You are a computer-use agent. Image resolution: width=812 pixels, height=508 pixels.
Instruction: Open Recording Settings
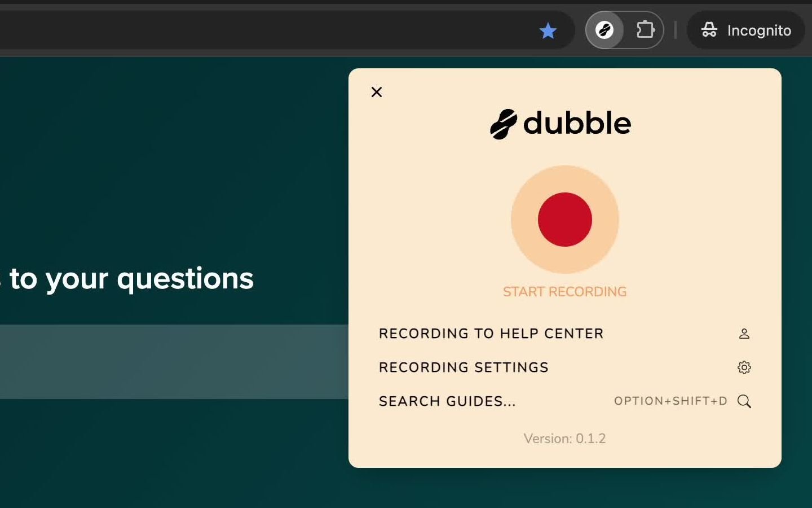(565, 367)
